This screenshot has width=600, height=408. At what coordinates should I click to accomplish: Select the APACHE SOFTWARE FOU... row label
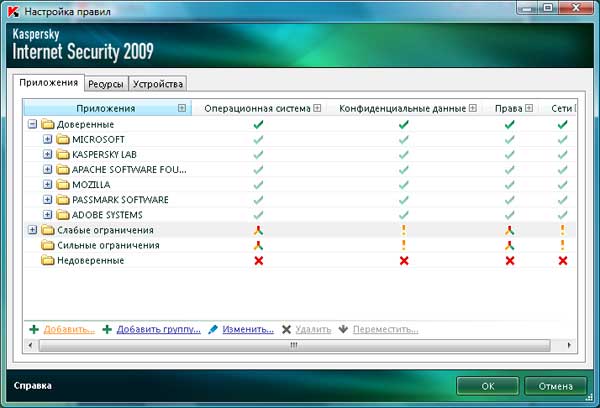point(129,170)
